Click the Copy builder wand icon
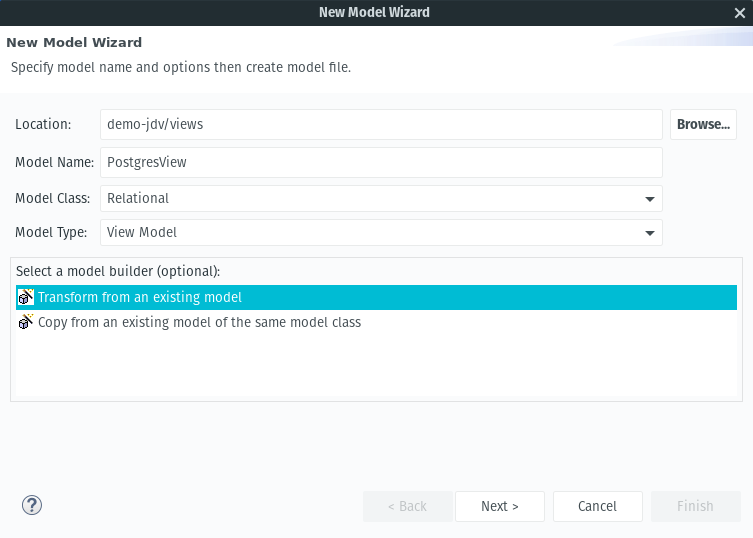The image size is (753, 538). point(26,322)
